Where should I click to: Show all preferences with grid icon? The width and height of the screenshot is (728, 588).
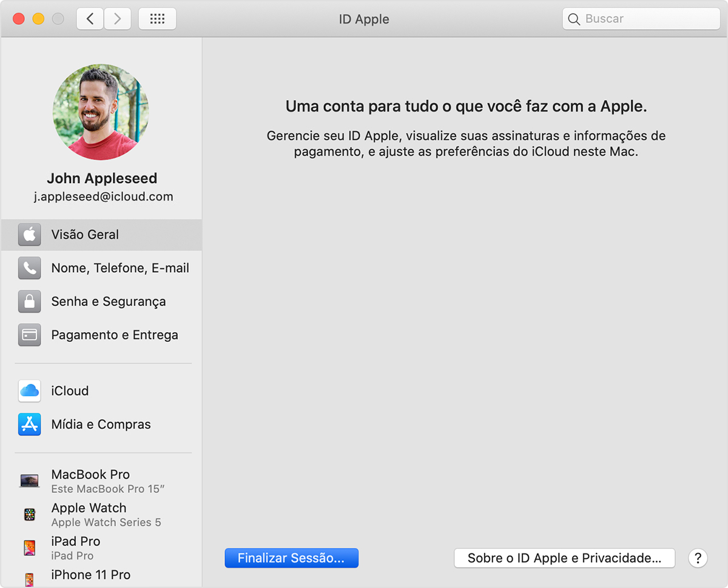(x=157, y=19)
